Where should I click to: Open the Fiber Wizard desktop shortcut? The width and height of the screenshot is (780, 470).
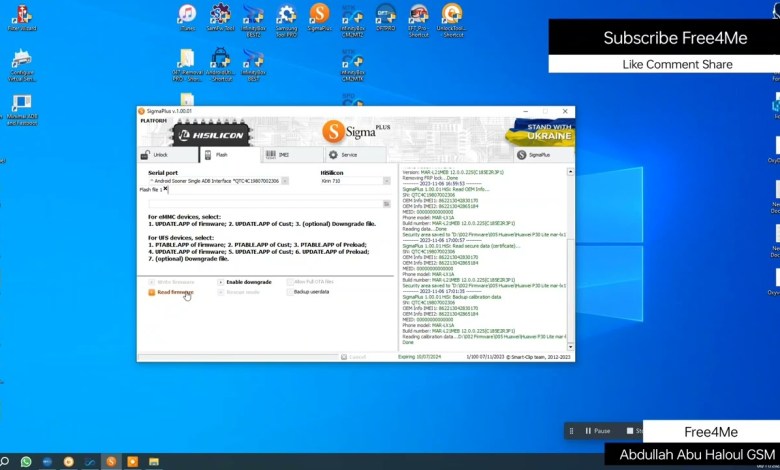[21, 18]
